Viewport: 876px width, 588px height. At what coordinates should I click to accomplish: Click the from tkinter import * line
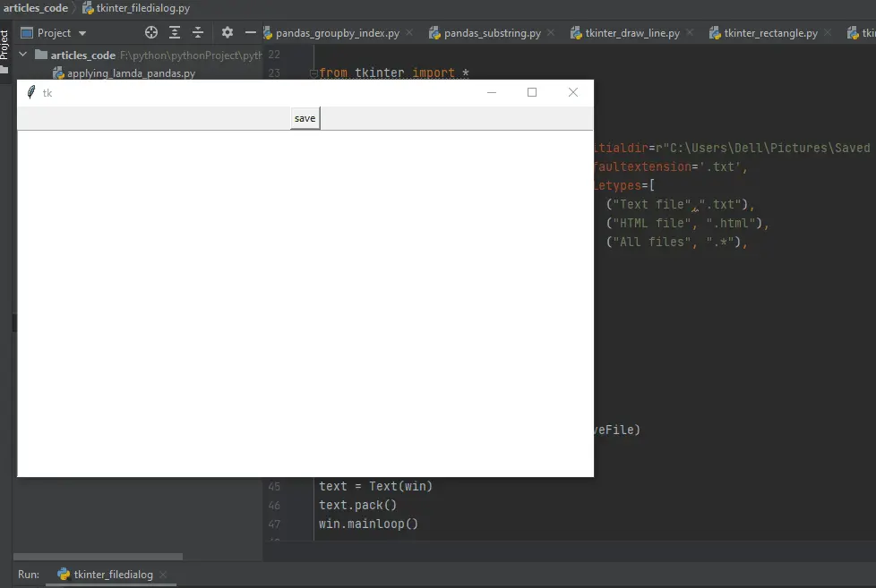click(394, 73)
